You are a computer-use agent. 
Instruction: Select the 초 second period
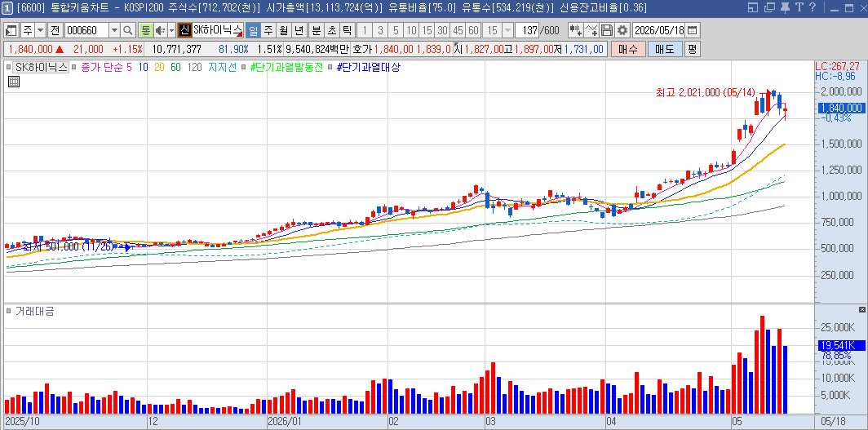coord(331,30)
